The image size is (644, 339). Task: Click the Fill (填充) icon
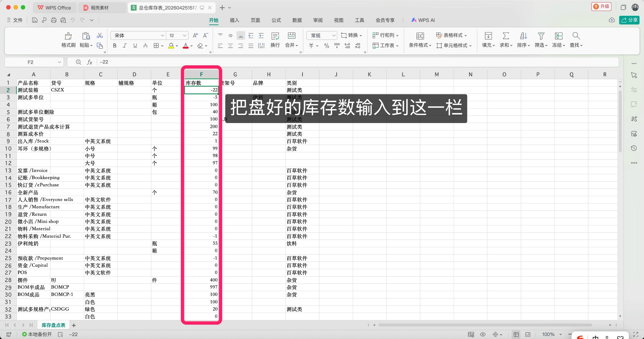coord(488,36)
